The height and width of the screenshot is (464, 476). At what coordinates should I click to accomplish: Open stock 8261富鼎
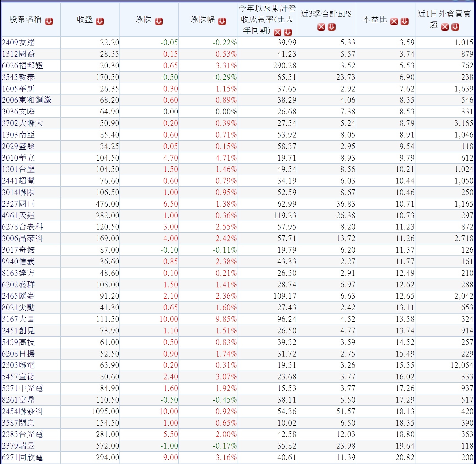tap(18, 400)
